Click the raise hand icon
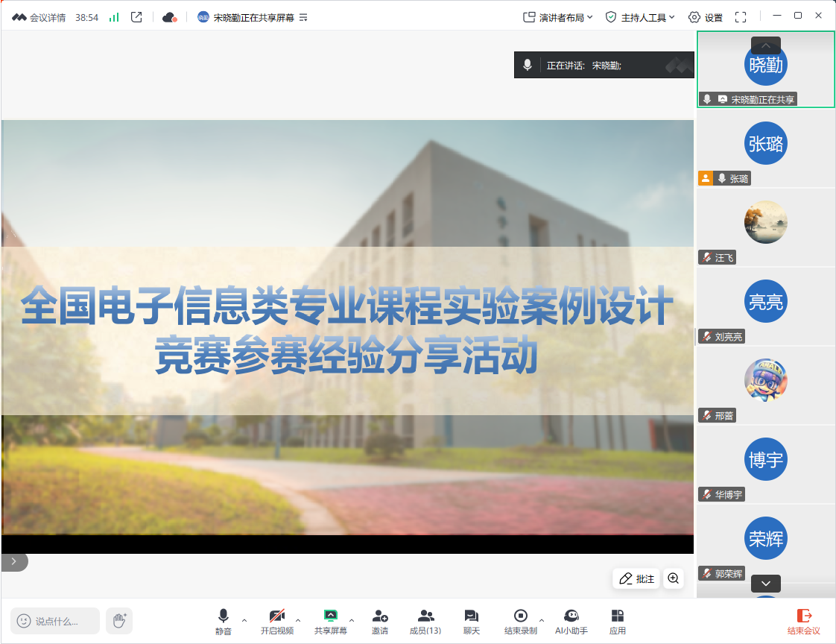This screenshot has width=836, height=644. [119, 620]
